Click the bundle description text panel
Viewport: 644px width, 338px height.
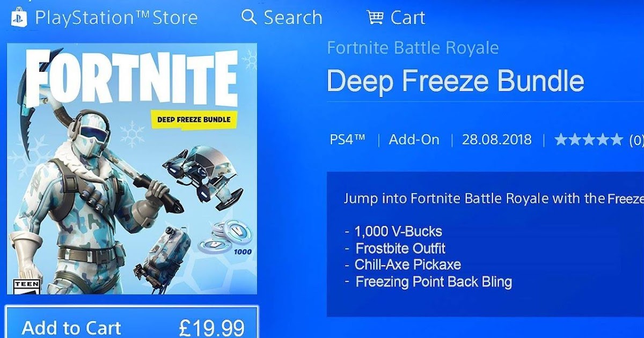[485, 244]
